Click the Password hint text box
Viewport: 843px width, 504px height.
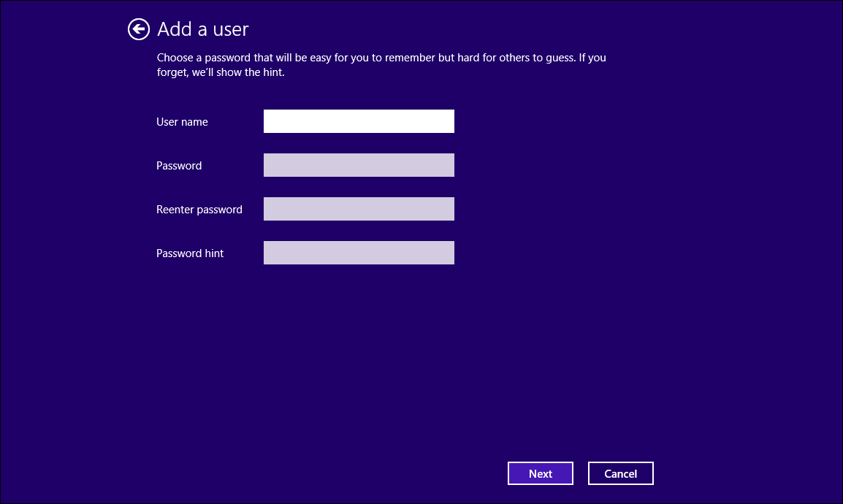(x=359, y=253)
